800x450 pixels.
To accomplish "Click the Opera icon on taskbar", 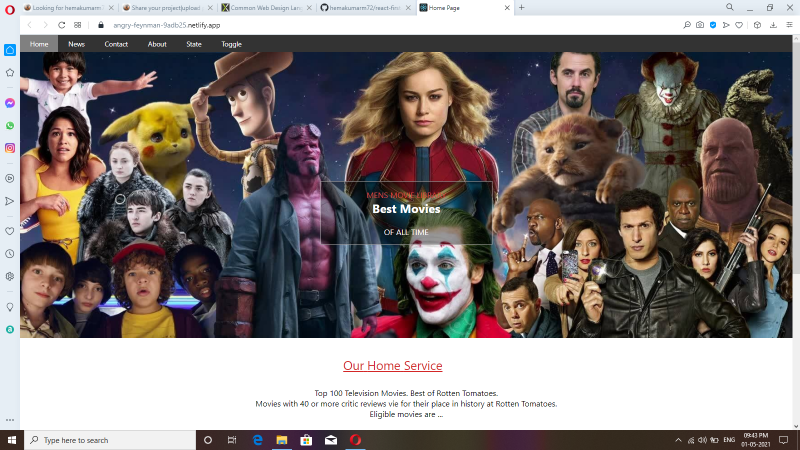I will click(355, 440).
